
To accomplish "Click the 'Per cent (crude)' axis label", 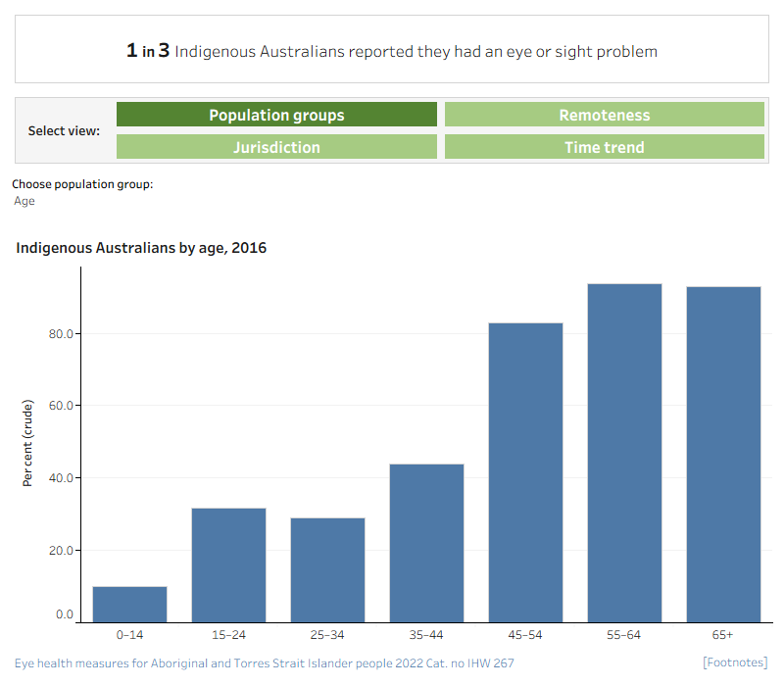I will click(x=27, y=443).
